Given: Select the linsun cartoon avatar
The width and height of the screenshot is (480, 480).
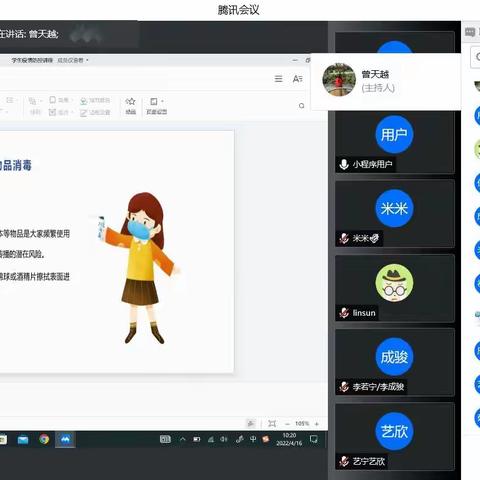Looking at the screenshot, I should tap(394, 283).
